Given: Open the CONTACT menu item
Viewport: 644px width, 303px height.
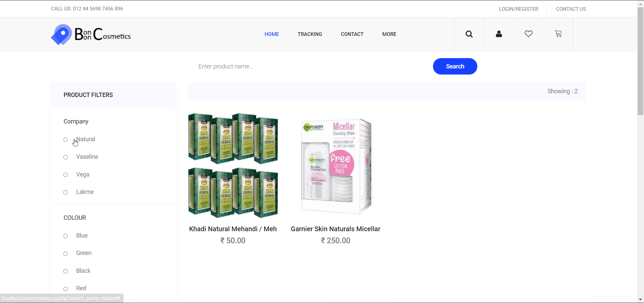Looking at the screenshot, I should tap(352, 34).
